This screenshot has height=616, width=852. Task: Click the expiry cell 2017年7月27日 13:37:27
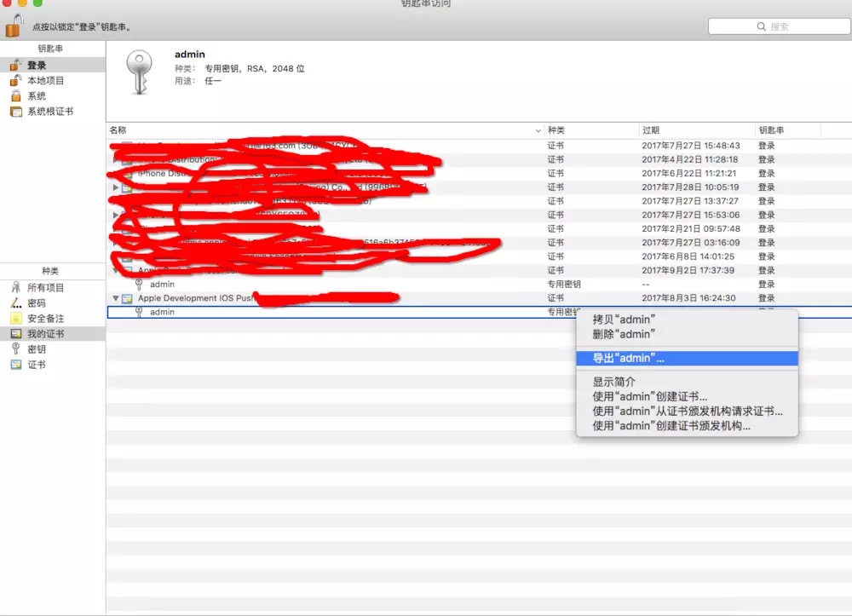[x=690, y=201]
